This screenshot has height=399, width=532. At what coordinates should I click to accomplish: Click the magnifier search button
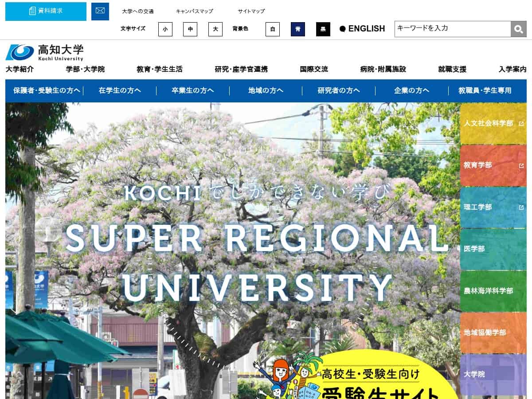coord(519,29)
